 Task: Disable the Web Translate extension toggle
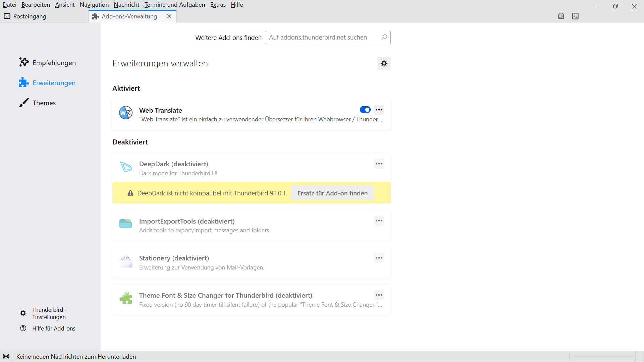(365, 110)
